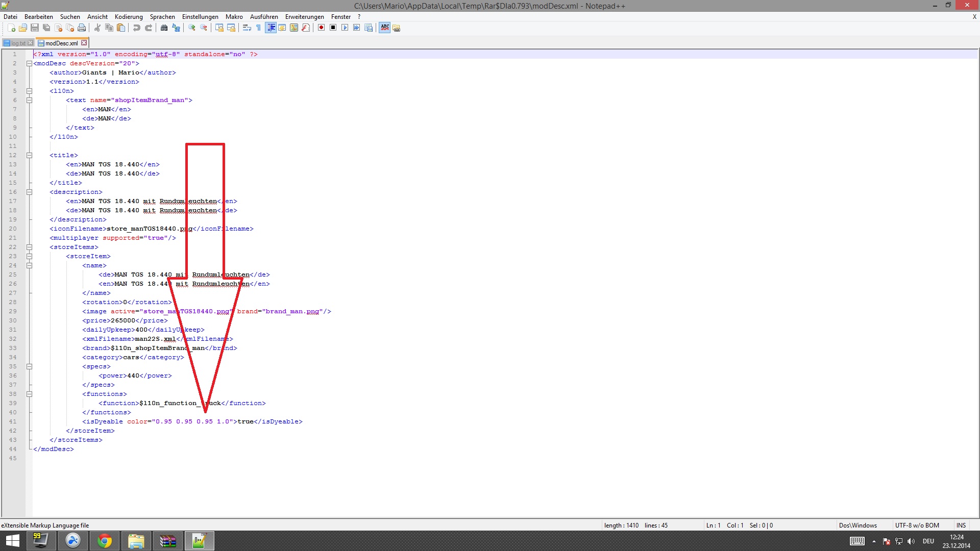980x551 pixels.
Task: Toggle spell check ABC button
Action: pyautogui.click(x=385, y=28)
